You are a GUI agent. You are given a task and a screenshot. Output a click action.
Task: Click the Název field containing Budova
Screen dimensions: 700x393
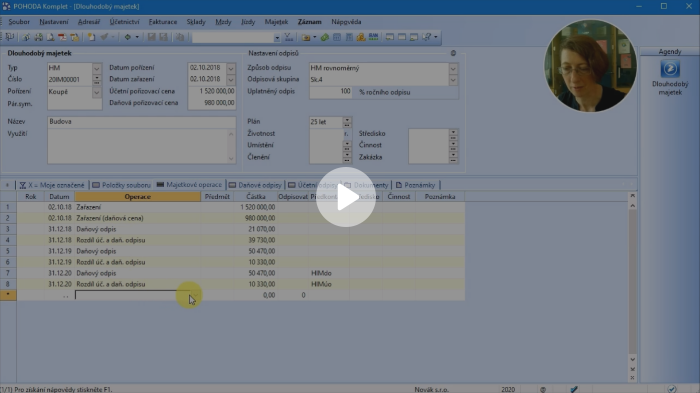coord(141,121)
